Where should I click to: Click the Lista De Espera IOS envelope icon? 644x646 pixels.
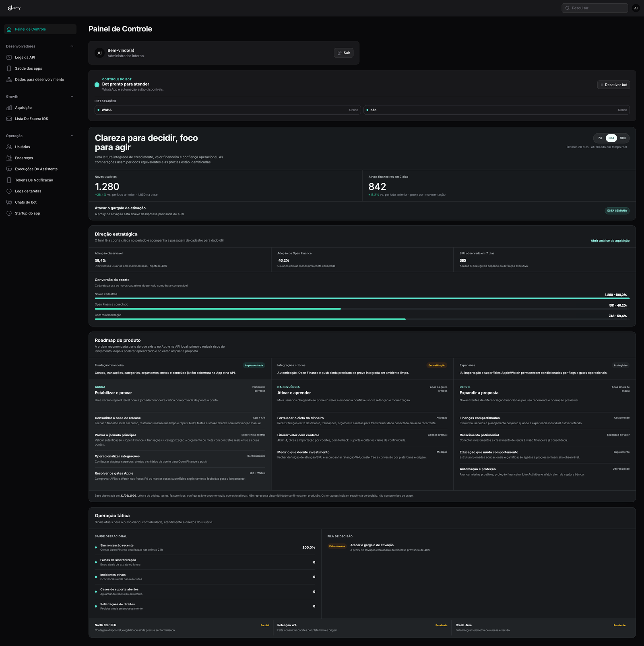[9, 119]
